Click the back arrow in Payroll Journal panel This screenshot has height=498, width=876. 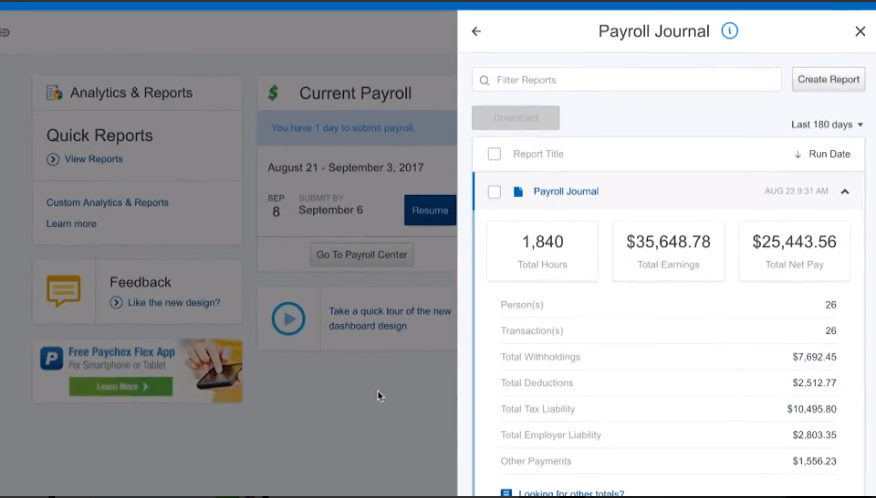[476, 31]
